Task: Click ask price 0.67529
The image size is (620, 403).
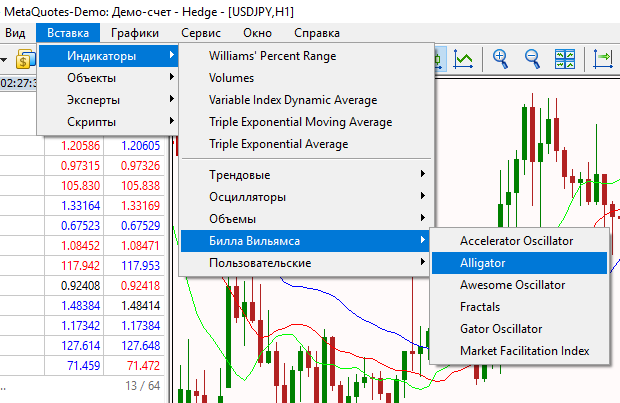Action: pos(140,225)
